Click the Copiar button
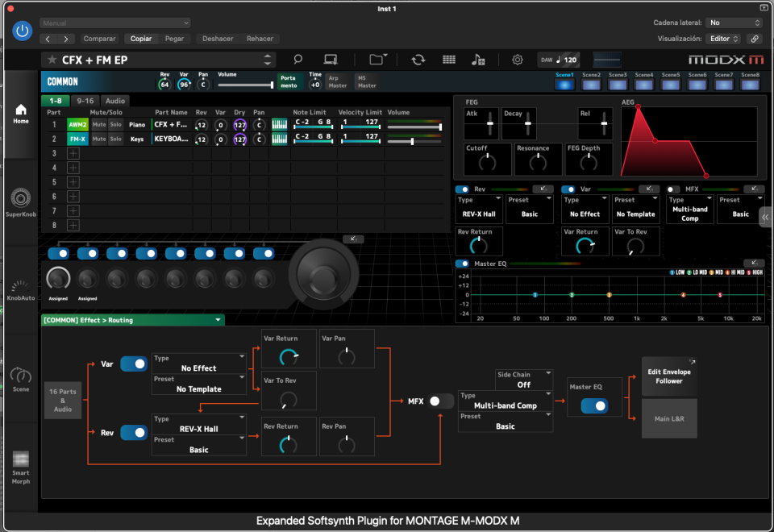 (141, 39)
